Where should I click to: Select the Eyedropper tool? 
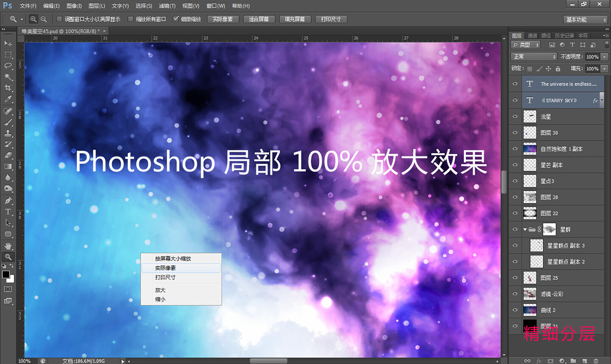tap(8, 99)
